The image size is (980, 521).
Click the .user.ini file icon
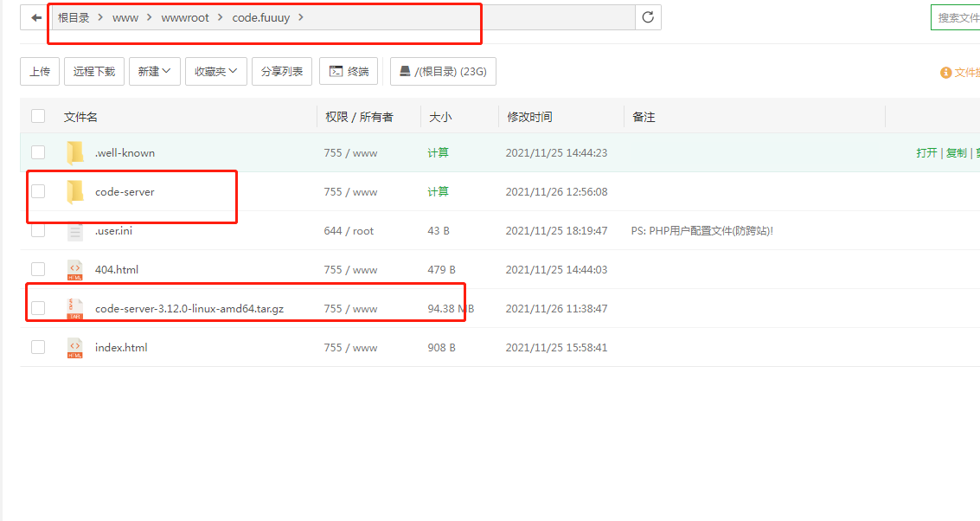(x=75, y=231)
